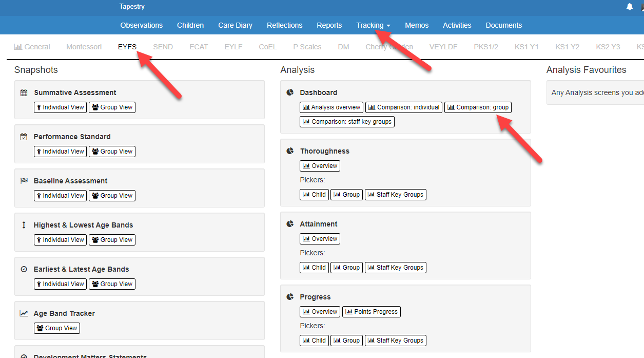Open the Attainment Overview

coord(320,239)
